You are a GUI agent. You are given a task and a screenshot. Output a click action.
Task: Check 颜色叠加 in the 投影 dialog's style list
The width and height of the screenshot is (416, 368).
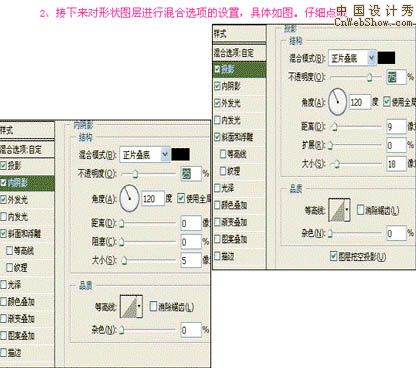point(217,205)
